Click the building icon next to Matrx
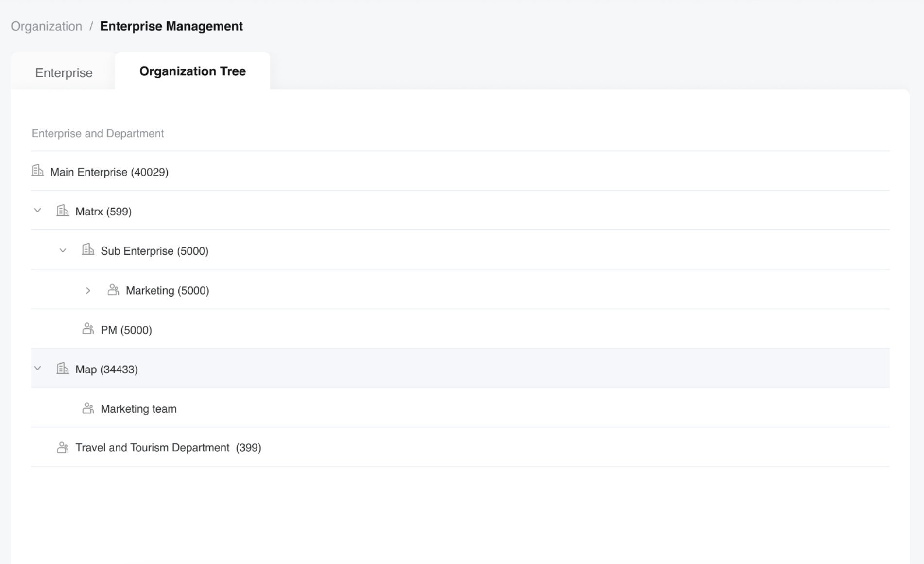 [x=63, y=211]
